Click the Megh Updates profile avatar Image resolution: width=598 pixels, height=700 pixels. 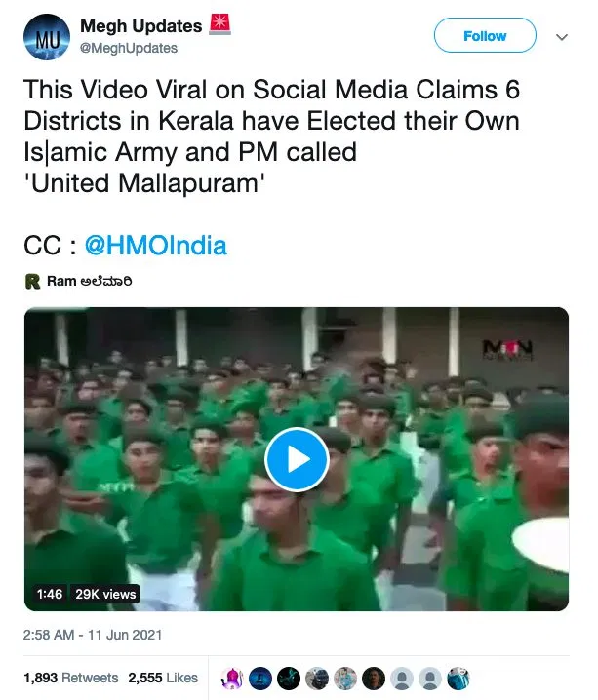click(x=46, y=37)
